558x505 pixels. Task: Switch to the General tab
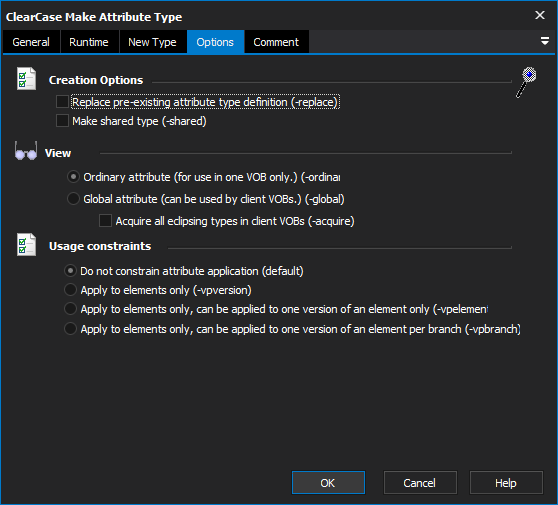coord(31,42)
